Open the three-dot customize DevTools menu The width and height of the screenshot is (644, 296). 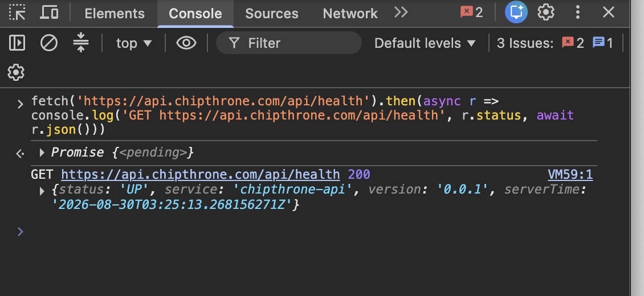pos(577,13)
